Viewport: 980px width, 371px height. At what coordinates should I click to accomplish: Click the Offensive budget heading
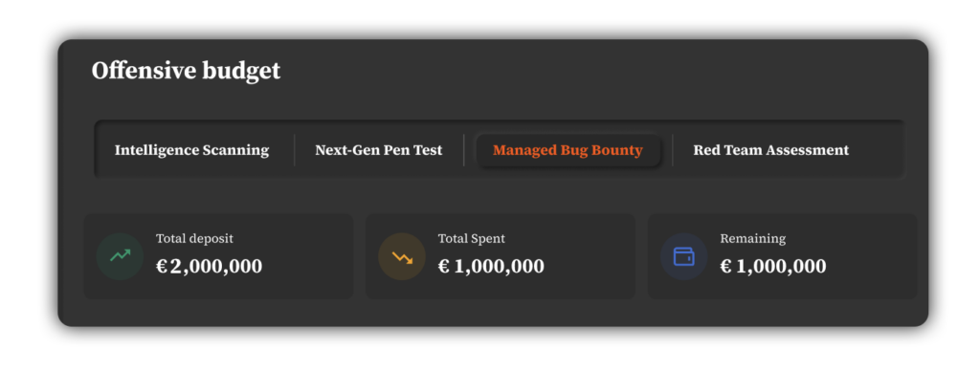click(187, 71)
